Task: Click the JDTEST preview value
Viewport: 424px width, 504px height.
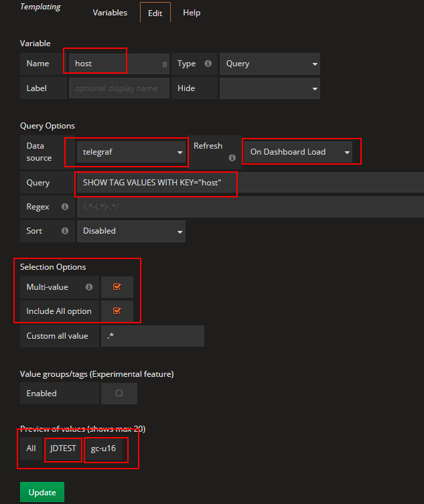Action: point(63,448)
